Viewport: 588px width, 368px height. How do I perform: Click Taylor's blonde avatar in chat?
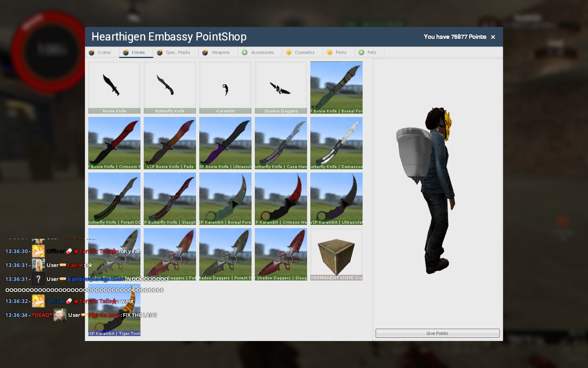click(x=38, y=265)
